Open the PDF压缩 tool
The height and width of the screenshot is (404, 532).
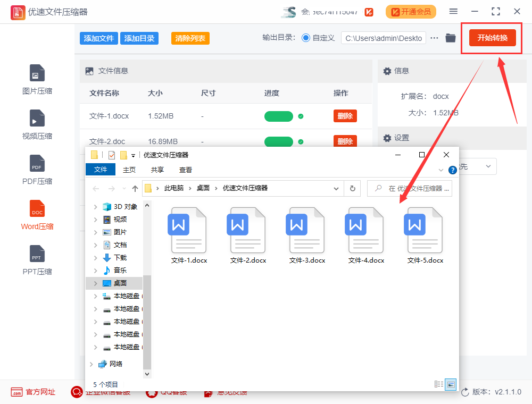(x=37, y=170)
